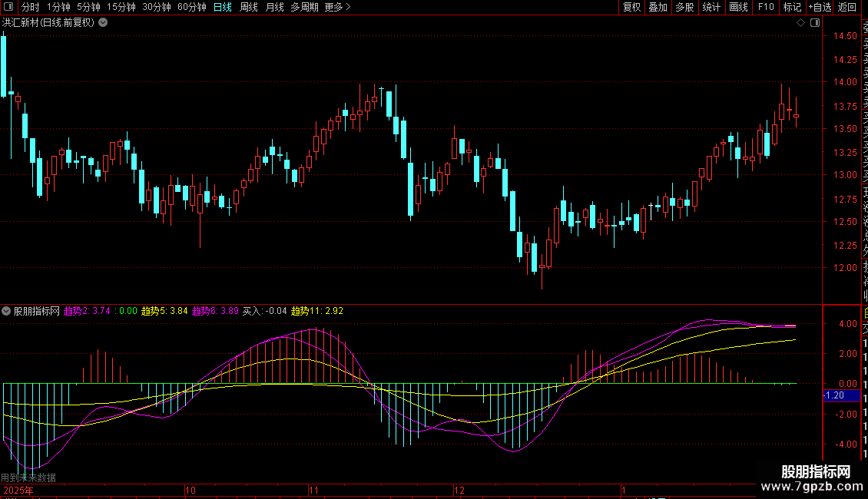
Task: Switch to 月线 monthly chart
Action: 274,7
